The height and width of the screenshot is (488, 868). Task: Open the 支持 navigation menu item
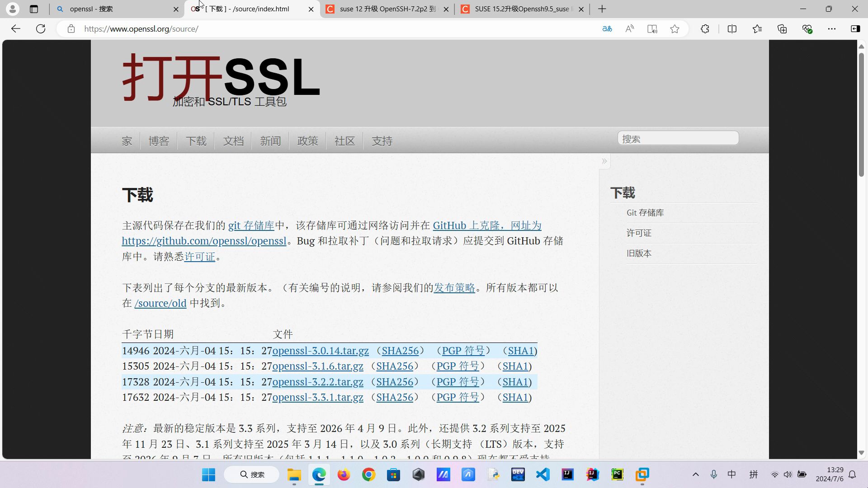(382, 141)
